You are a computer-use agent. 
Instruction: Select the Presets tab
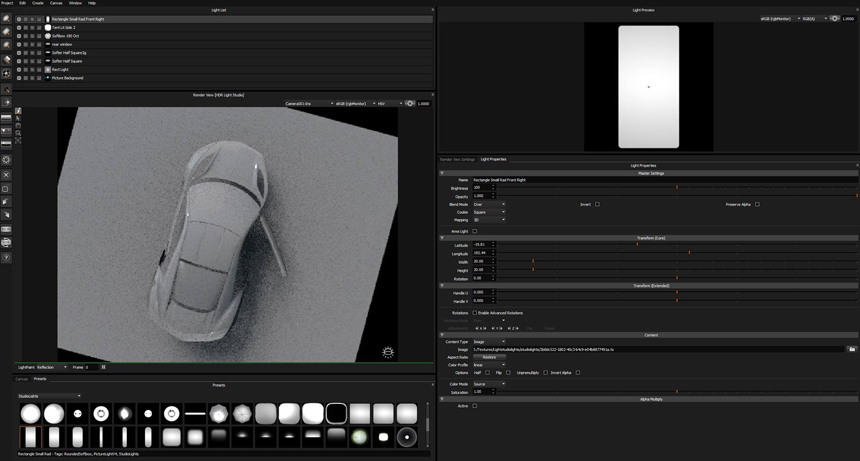[x=40, y=379]
